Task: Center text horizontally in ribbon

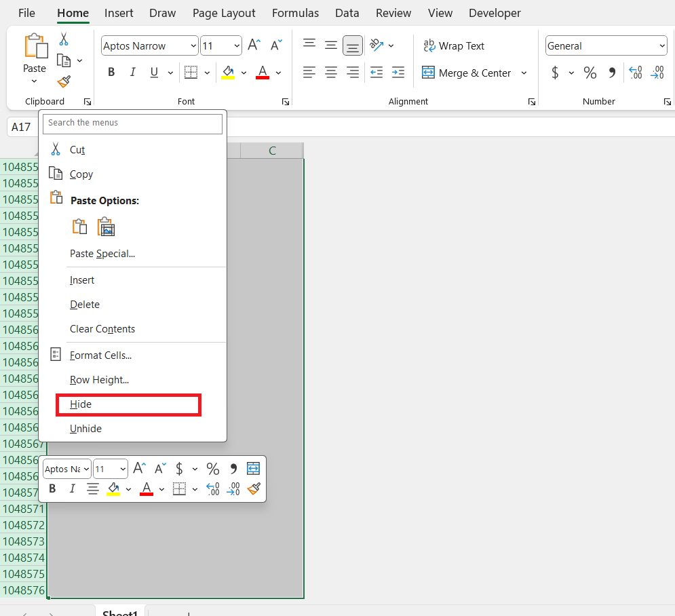Action: [330, 73]
